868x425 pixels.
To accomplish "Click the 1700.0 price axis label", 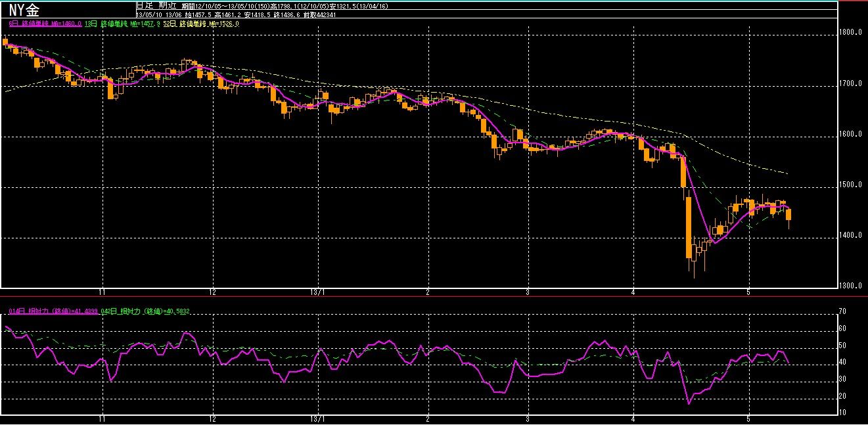I will tap(851, 83).
